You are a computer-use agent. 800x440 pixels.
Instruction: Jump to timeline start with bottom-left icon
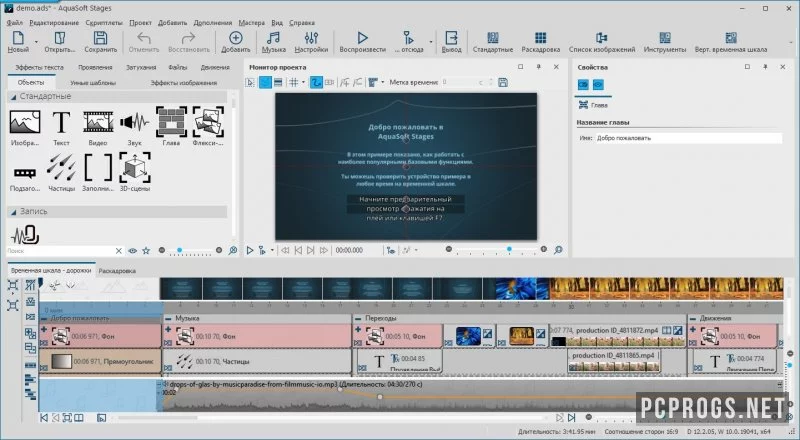tap(44, 418)
